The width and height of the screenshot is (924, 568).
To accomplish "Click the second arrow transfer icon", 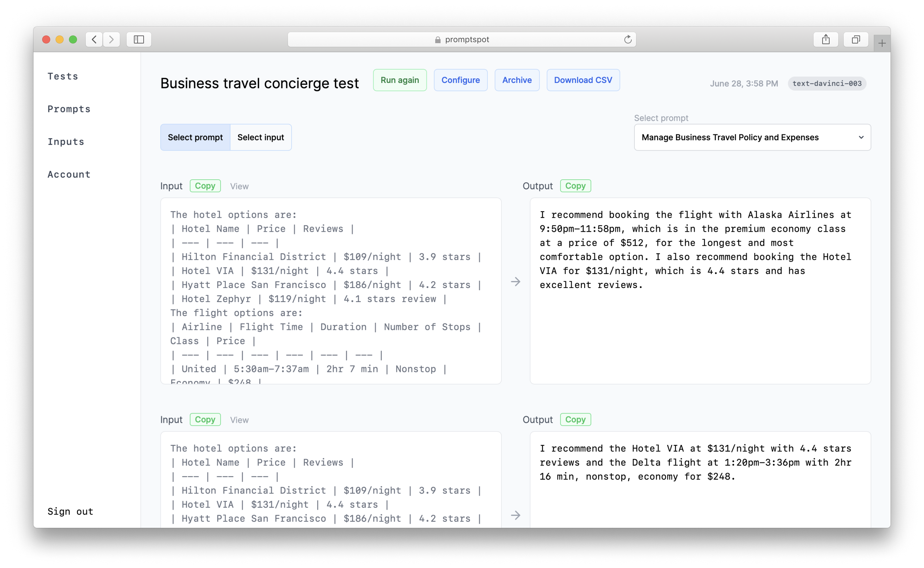I will [516, 515].
